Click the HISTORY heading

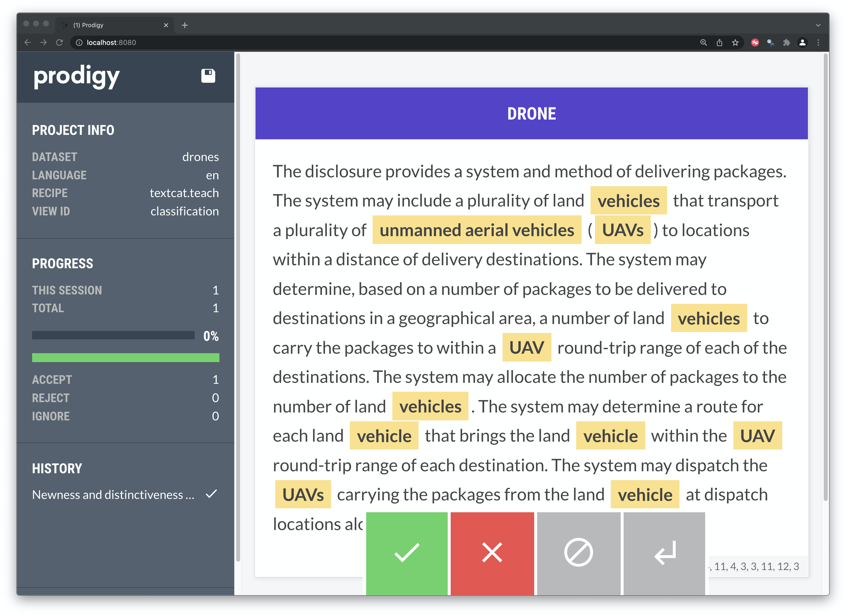click(57, 468)
